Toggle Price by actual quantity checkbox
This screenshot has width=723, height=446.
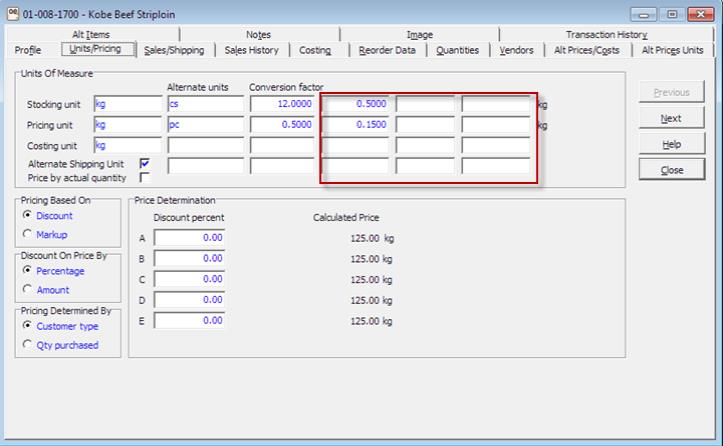tap(145, 178)
